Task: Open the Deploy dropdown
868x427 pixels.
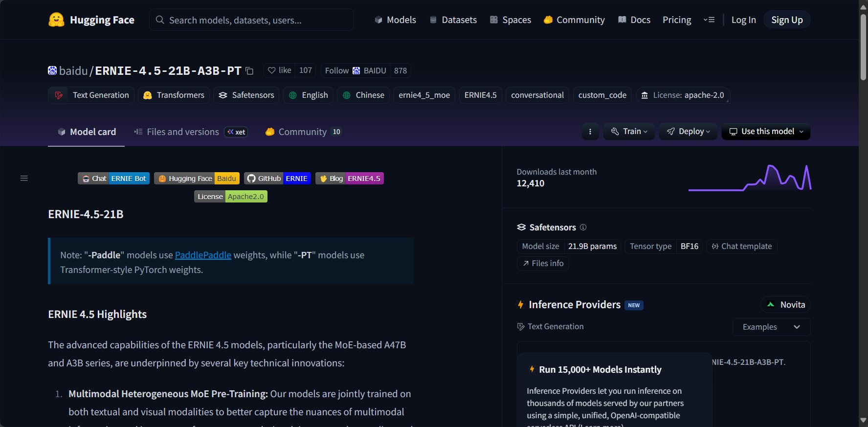Action: click(689, 132)
